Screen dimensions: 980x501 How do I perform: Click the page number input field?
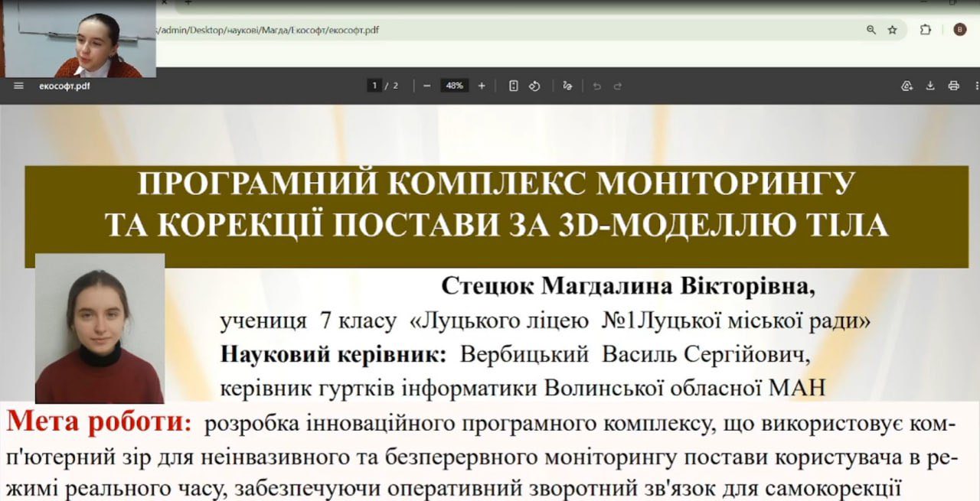(374, 86)
